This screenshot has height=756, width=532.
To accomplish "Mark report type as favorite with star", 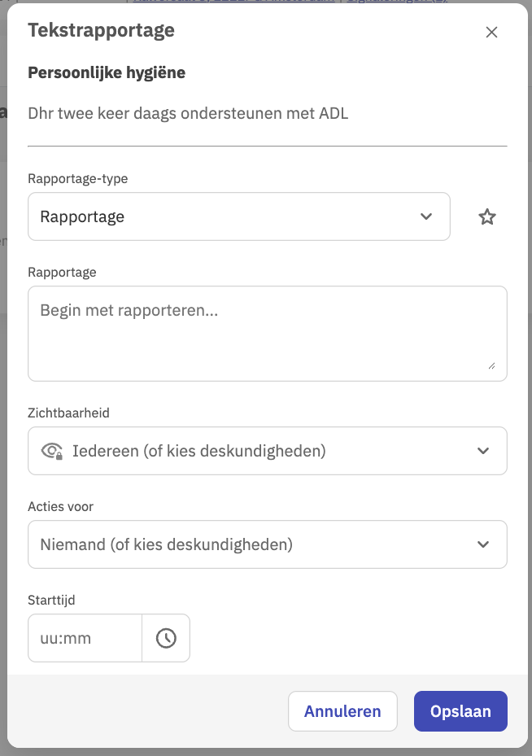I will coord(487,216).
